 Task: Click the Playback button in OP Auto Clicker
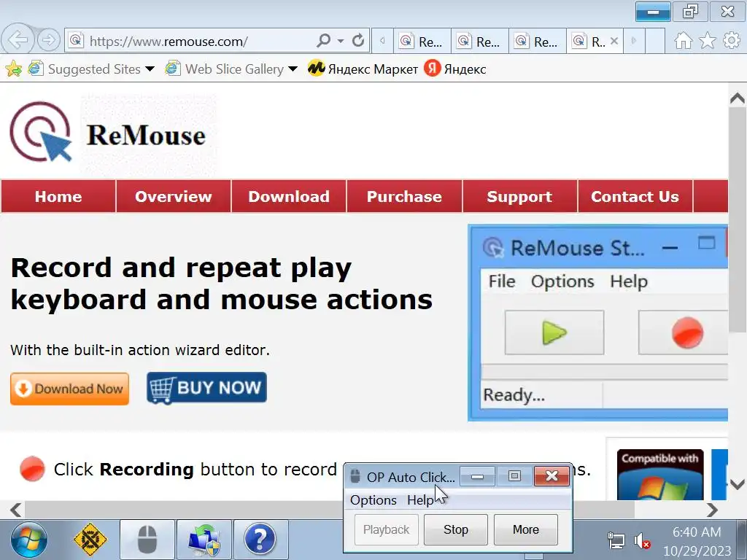tap(387, 529)
